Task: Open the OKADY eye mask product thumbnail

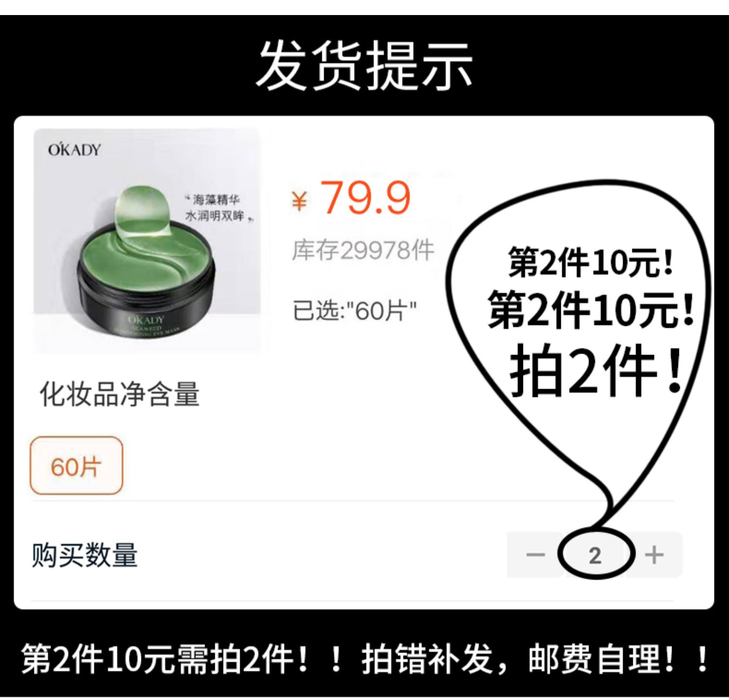Action: [147, 241]
